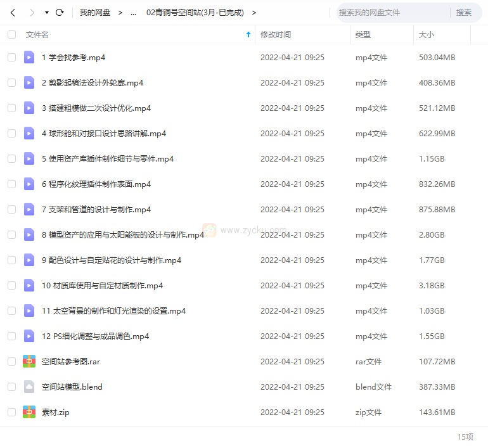Click the forward navigation arrow
The height and width of the screenshot is (448, 488).
(30, 13)
